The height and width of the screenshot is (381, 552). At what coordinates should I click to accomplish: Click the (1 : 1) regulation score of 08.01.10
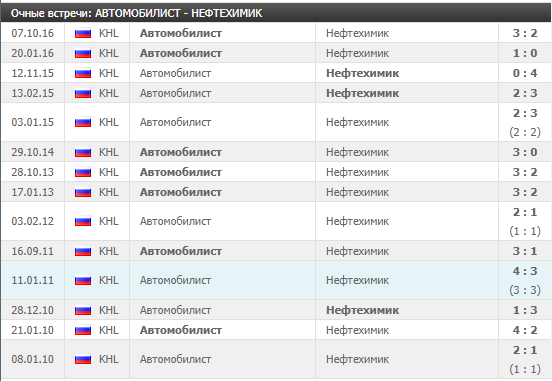click(525, 369)
